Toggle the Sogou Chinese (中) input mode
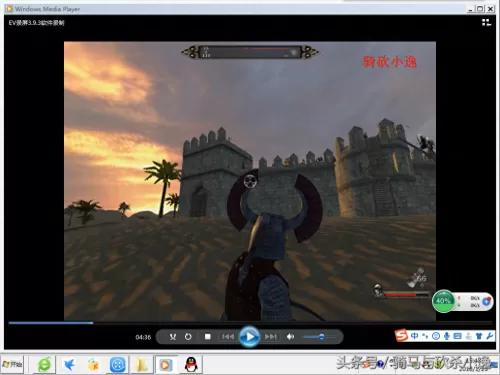The height and width of the screenshot is (375, 500). coord(414,336)
